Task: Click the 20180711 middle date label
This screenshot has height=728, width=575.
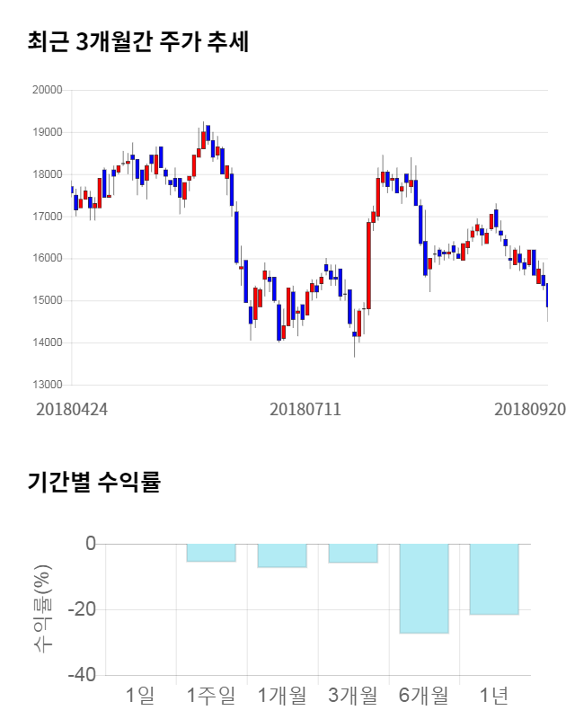Action: click(305, 409)
